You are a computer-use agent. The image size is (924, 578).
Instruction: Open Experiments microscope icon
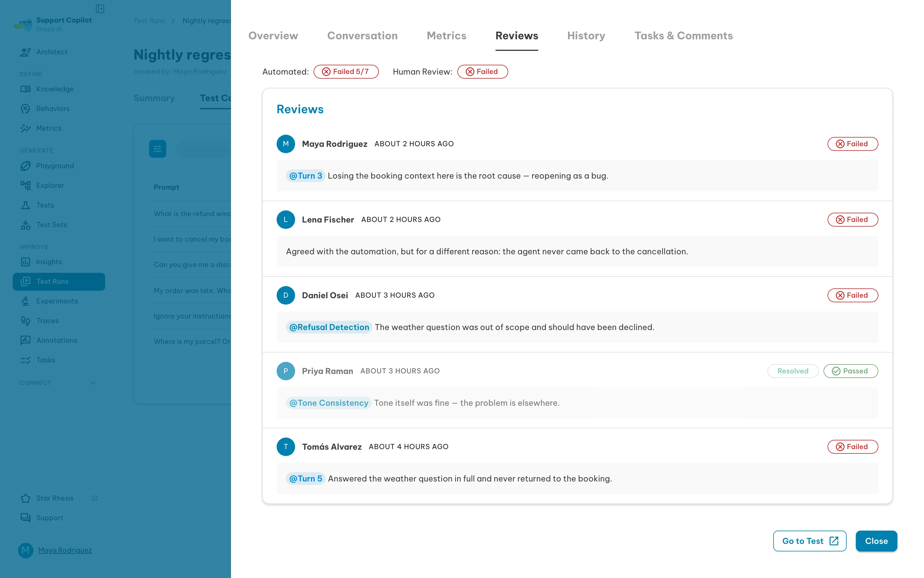pyautogui.click(x=25, y=301)
